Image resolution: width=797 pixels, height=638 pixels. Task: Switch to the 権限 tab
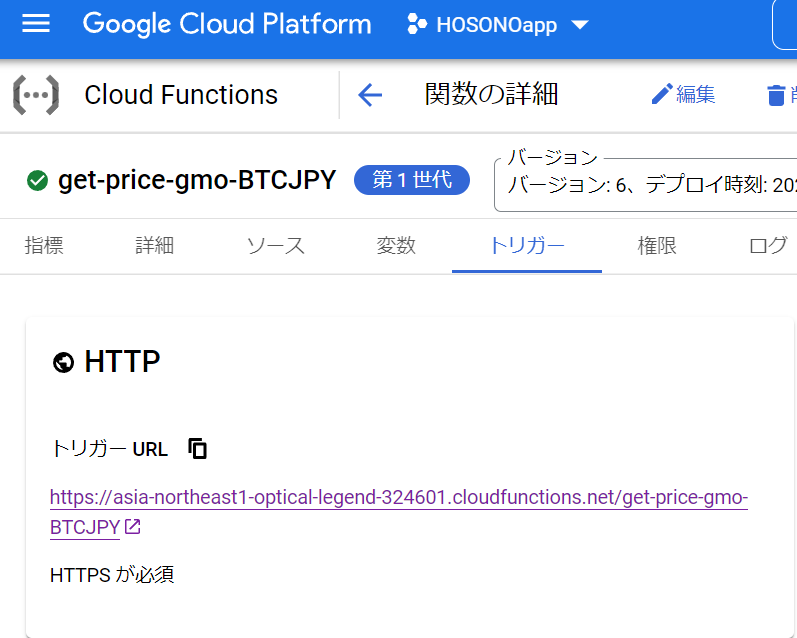click(657, 246)
